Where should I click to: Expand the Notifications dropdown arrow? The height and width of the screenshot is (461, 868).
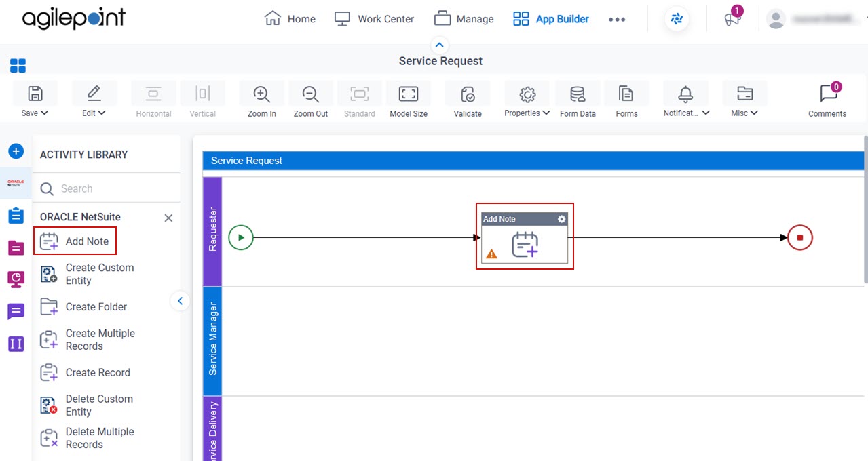706,113
